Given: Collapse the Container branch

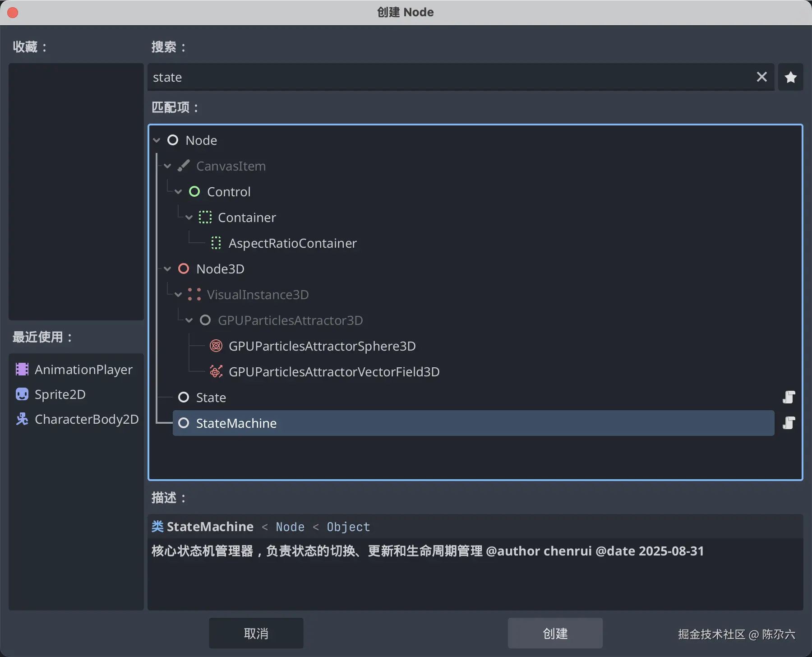Looking at the screenshot, I should [x=189, y=217].
